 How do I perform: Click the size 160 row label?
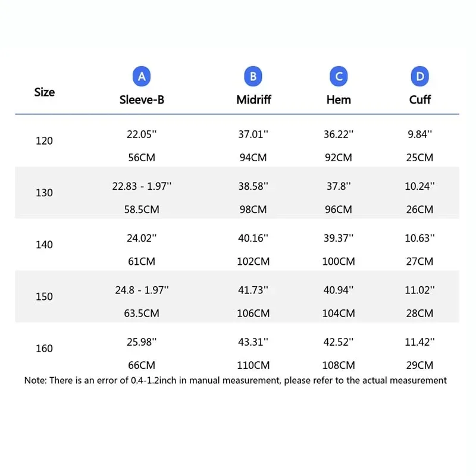coord(44,348)
